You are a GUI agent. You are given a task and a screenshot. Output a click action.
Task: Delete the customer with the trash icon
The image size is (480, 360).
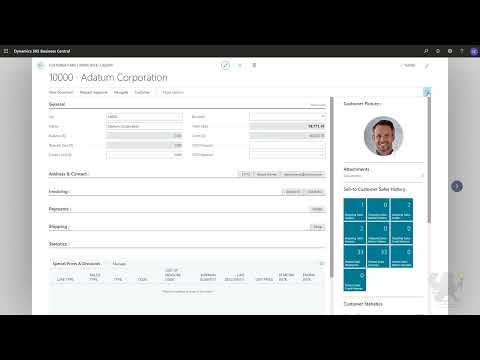254,65
